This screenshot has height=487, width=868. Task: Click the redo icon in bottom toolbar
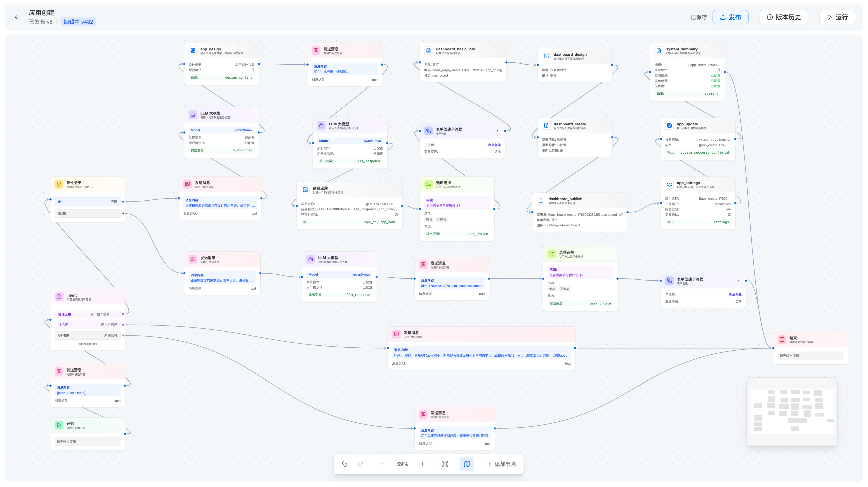tap(361, 464)
